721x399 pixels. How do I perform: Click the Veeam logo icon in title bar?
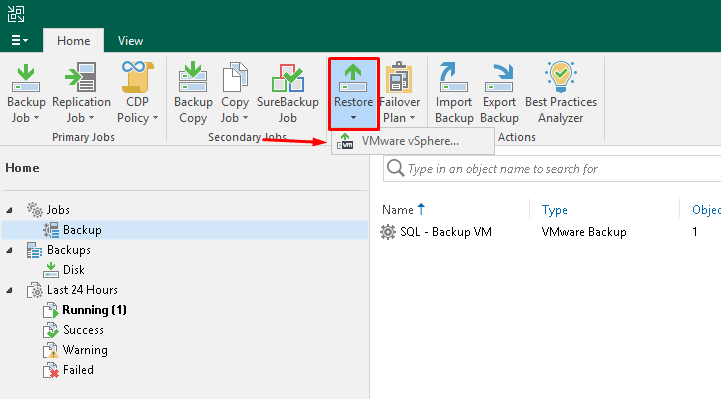point(16,14)
